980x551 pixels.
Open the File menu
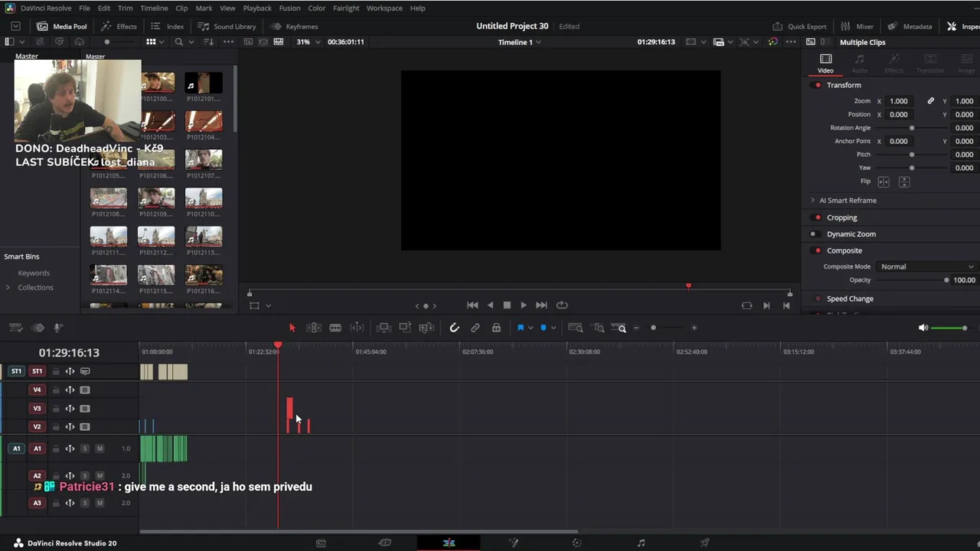click(x=84, y=8)
